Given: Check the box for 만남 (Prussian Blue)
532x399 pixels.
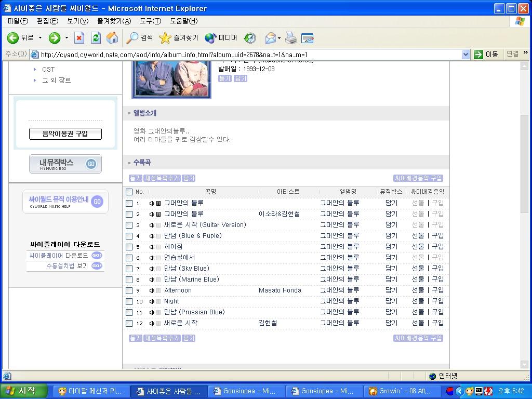Looking at the screenshot, I should click(x=129, y=312).
